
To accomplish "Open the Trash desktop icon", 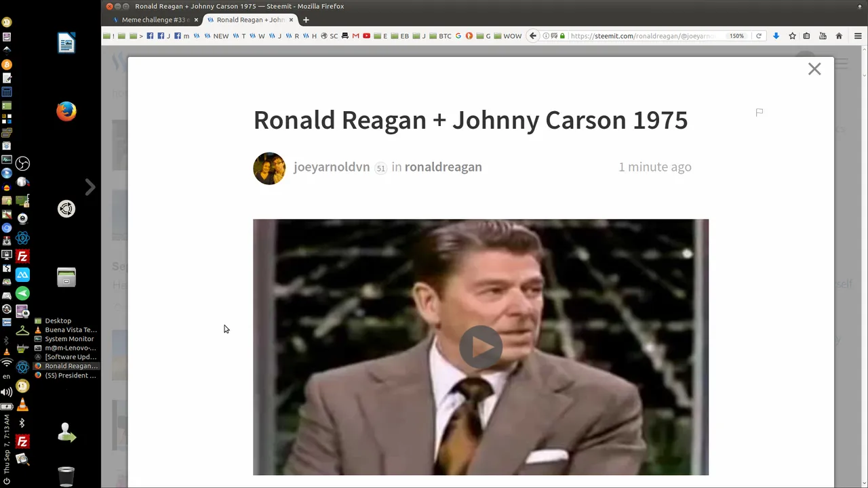I will 66,476.
